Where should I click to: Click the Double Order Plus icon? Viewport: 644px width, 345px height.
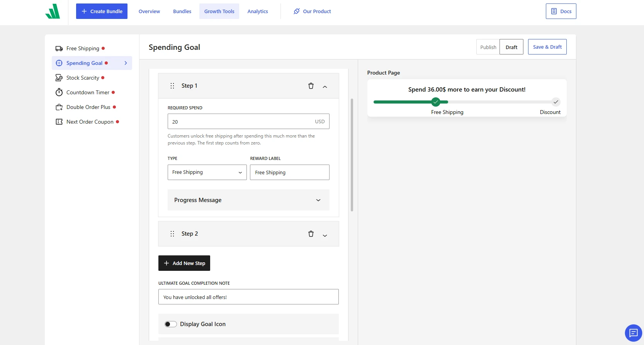[59, 107]
